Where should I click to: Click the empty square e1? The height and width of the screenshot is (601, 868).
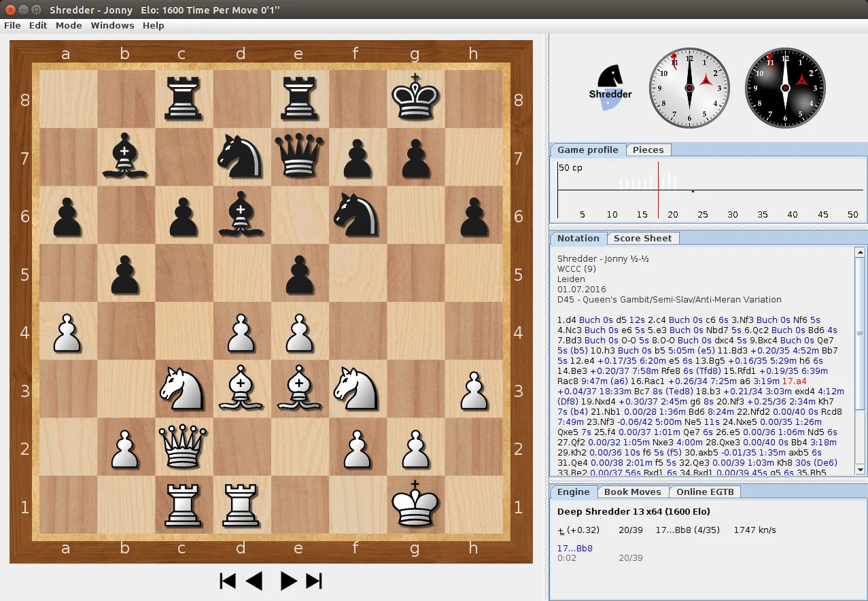[299, 504]
